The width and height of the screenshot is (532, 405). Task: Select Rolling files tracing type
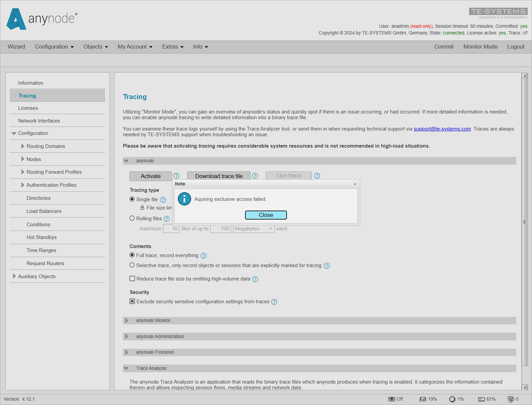tap(132, 218)
